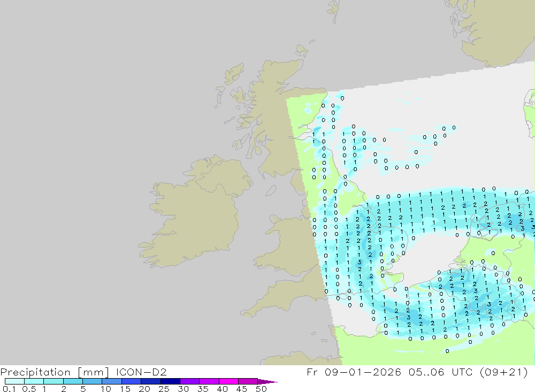
Task: Select the 5–10 mm blue legend swatch
Action: pos(93,381)
